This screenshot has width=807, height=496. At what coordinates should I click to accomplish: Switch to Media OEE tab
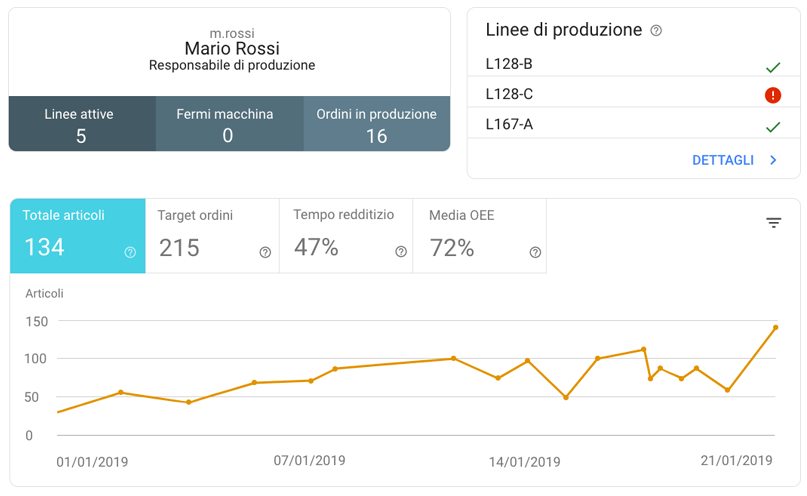click(x=480, y=235)
